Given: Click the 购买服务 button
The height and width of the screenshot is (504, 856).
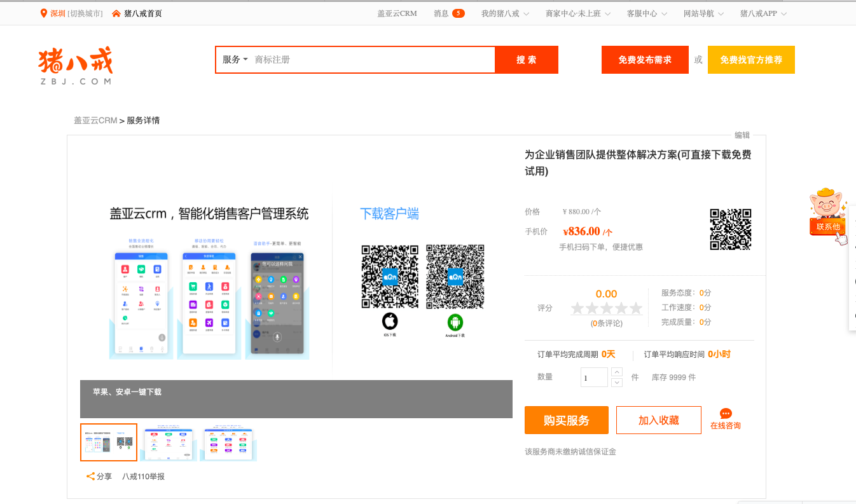Looking at the screenshot, I should point(567,420).
